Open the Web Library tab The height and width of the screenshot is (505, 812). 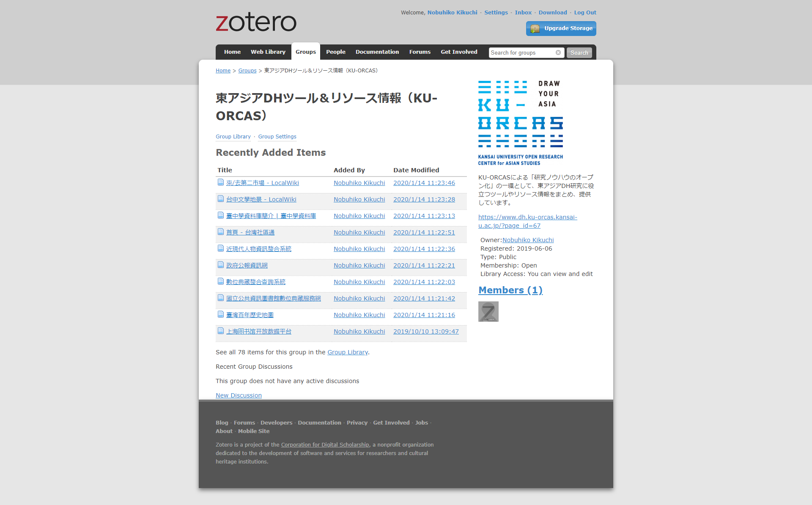tap(268, 52)
